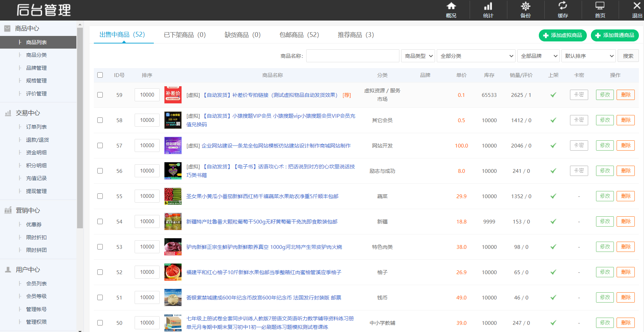
Task: Click the 商品名称 search input field
Action: point(352,56)
